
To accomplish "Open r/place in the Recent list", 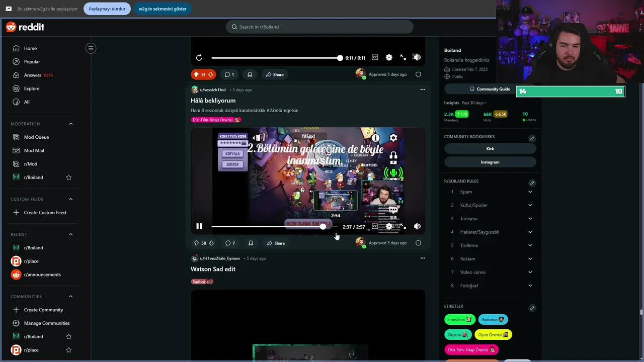I will coord(31,261).
